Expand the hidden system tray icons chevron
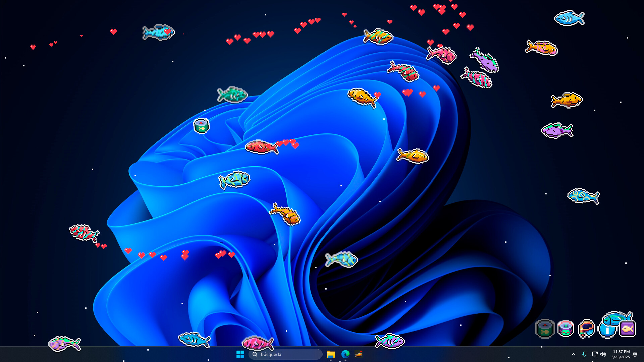 pos(574,354)
